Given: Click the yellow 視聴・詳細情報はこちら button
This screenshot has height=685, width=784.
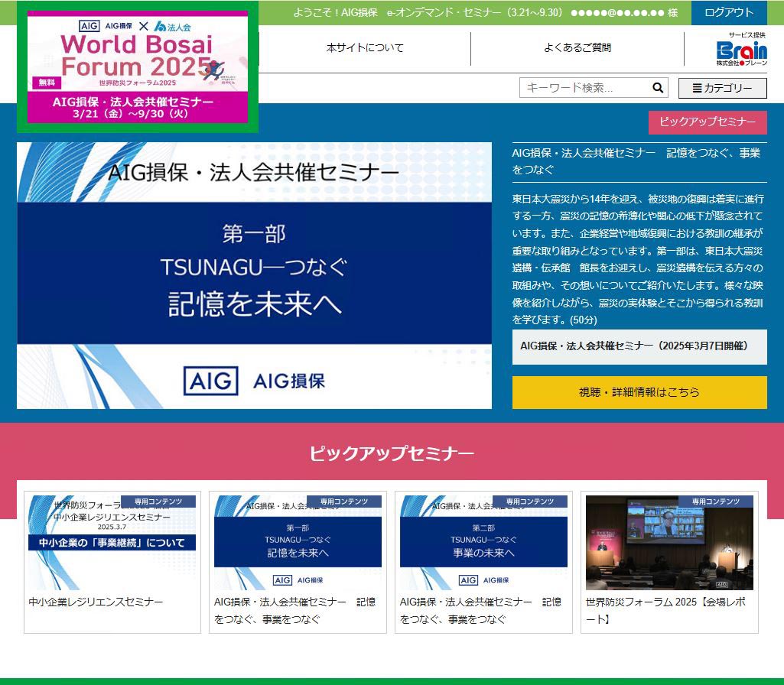Looking at the screenshot, I should [x=639, y=392].
